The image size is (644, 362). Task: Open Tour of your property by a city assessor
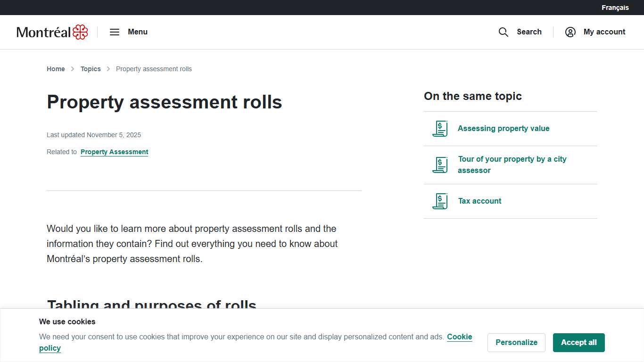tap(512, 165)
